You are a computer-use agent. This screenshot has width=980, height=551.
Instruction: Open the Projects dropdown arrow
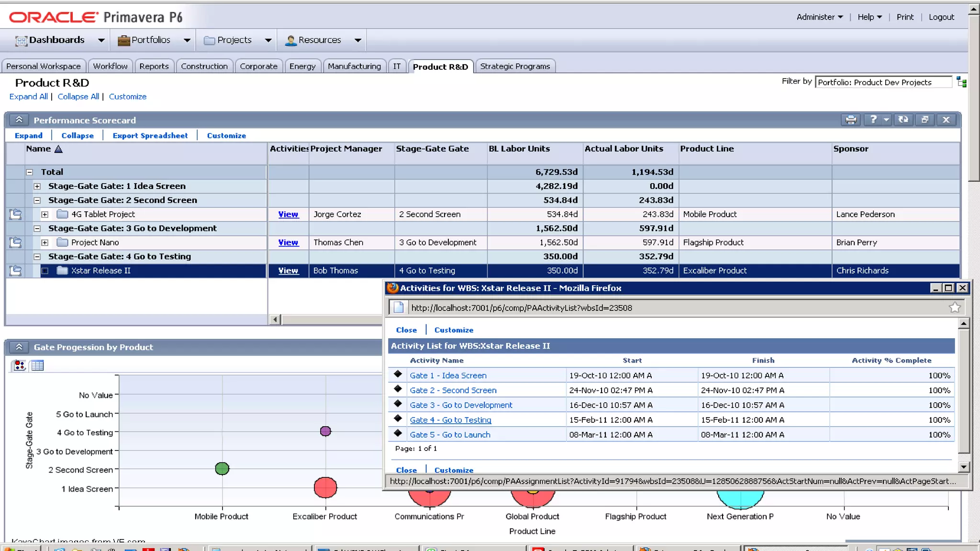tap(268, 40)
